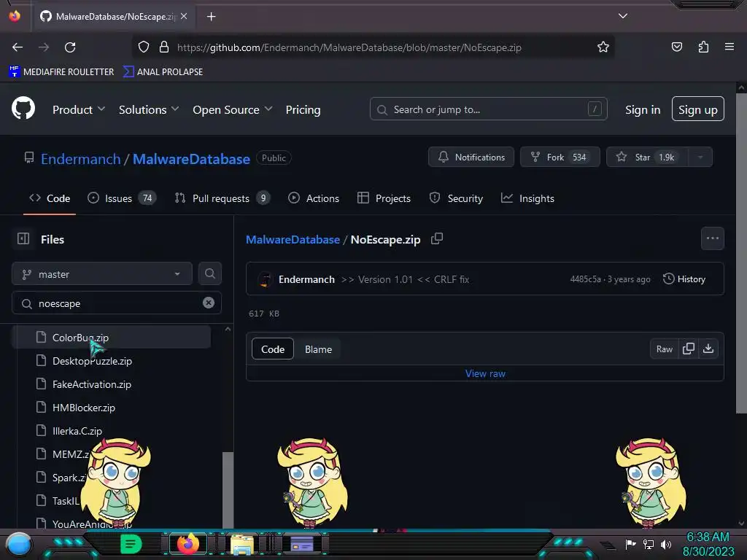
Task: Switch to the Code tab
Action: point(50,198)
